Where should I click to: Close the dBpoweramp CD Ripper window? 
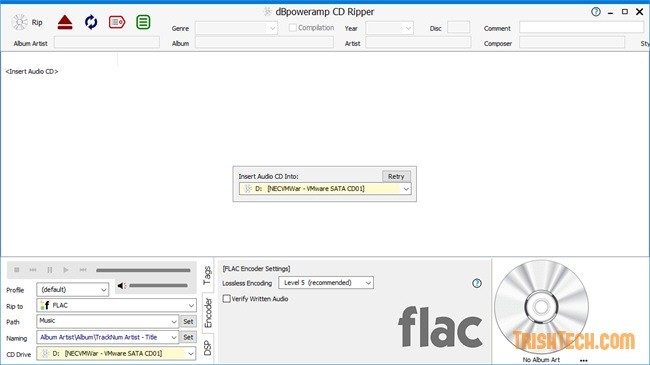640,12
